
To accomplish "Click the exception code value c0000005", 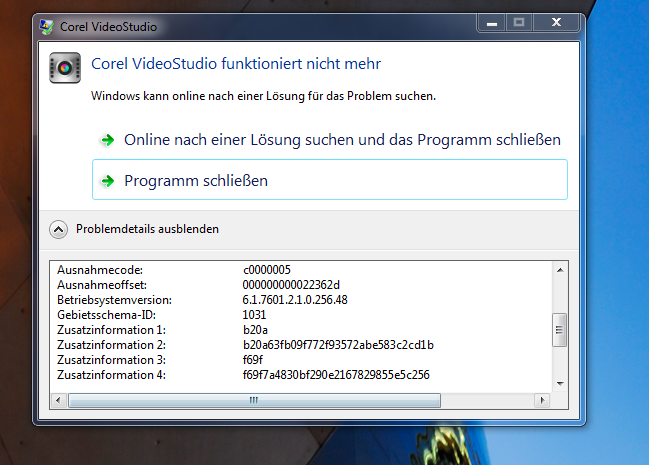I will [x=267, y=270].
